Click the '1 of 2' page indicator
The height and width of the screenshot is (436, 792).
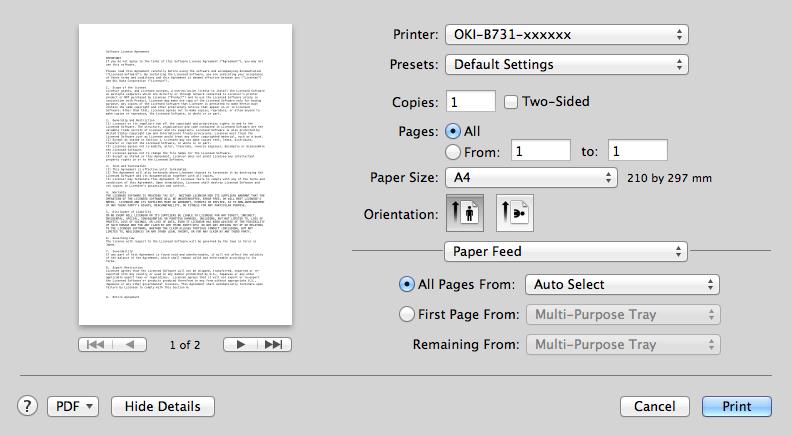pos(185,345)
